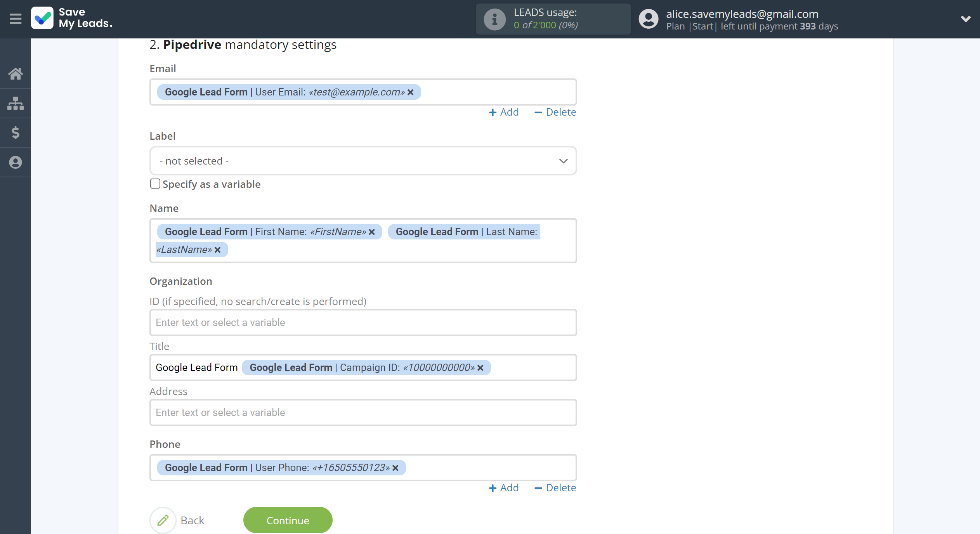
Task: Delete the Phone field
Action: (x=555, y=488)
